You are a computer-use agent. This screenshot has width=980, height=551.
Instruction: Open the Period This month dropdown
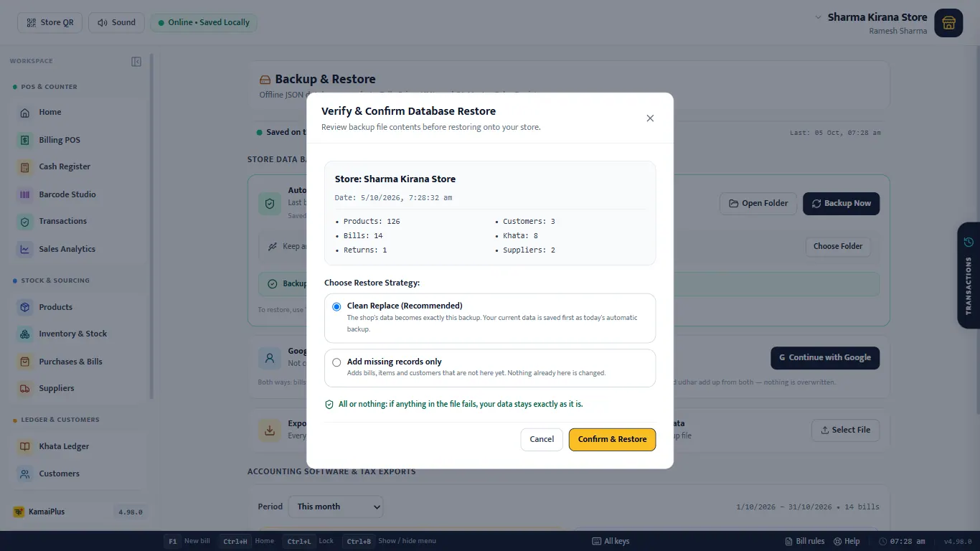[336, 507]
